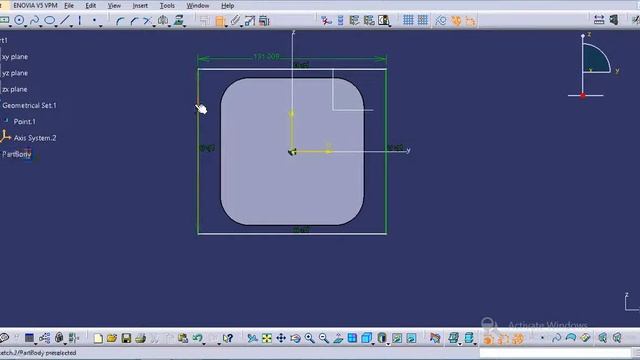The image size is (640, 360).
Task: Click the Fit All In icon
Action: 267,338
